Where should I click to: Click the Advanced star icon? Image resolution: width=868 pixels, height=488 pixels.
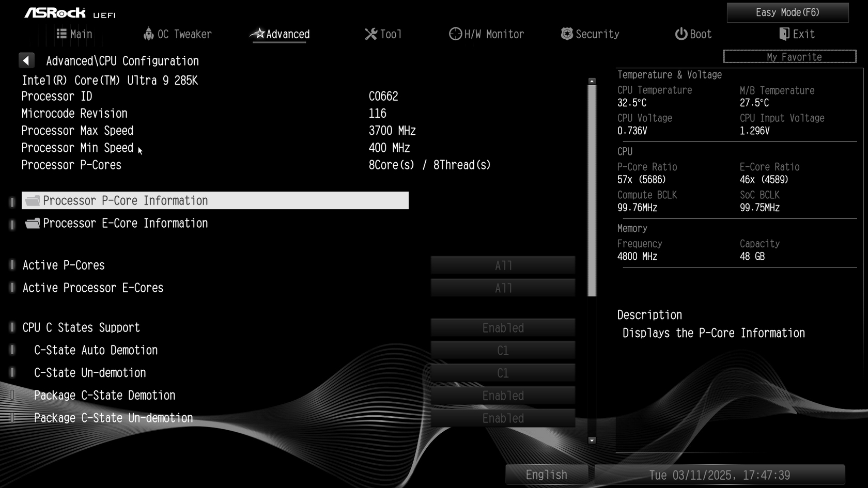pos(257,34)
